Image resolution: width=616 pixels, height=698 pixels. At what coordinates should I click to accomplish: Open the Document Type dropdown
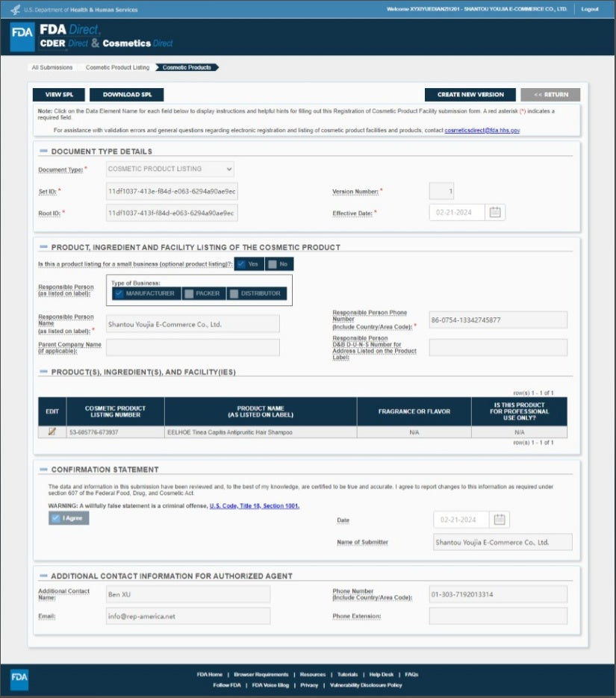coord(169,169)
